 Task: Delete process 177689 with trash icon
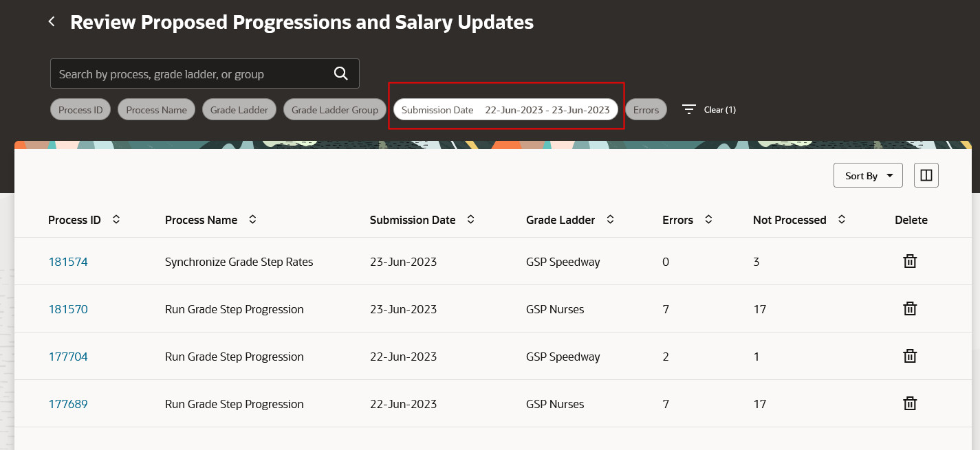910,403
